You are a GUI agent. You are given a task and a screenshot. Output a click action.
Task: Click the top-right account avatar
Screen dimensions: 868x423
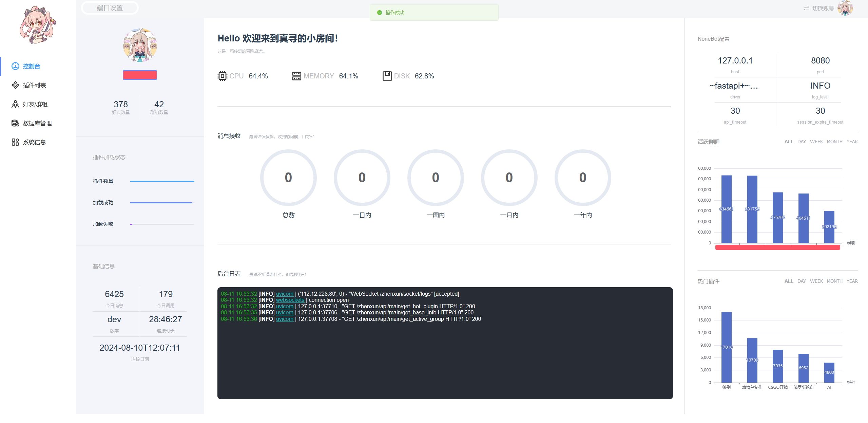pos(845,8)
